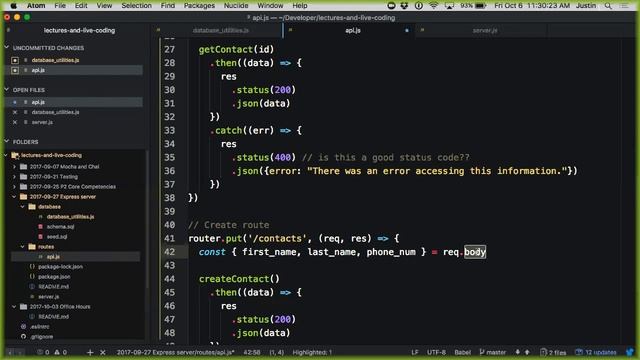Toggle staging checkbox for api.js
Viewport: 640px width, 360px height.
[15, 70]
